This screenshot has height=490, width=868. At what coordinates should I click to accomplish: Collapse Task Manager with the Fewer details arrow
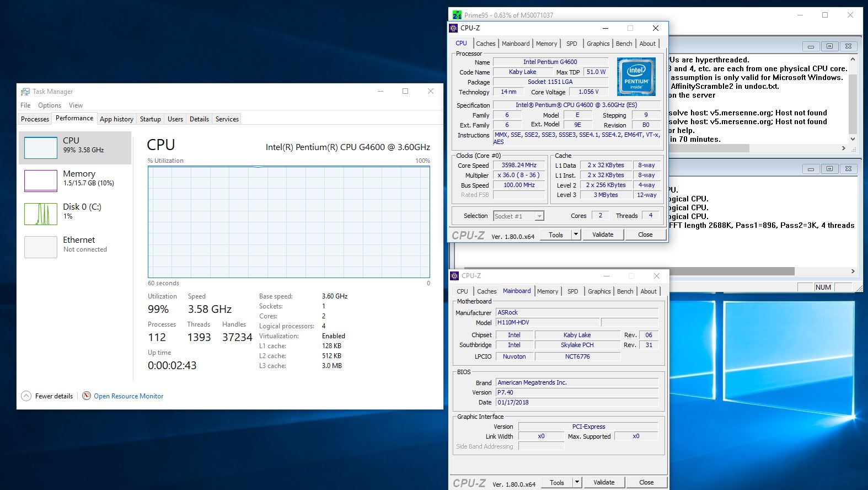[26, 396]
